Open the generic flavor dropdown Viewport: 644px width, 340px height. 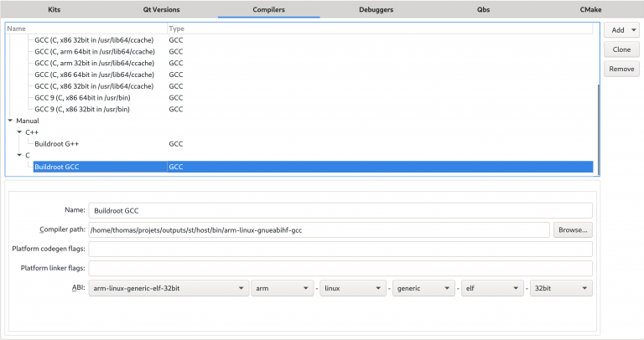423,288
